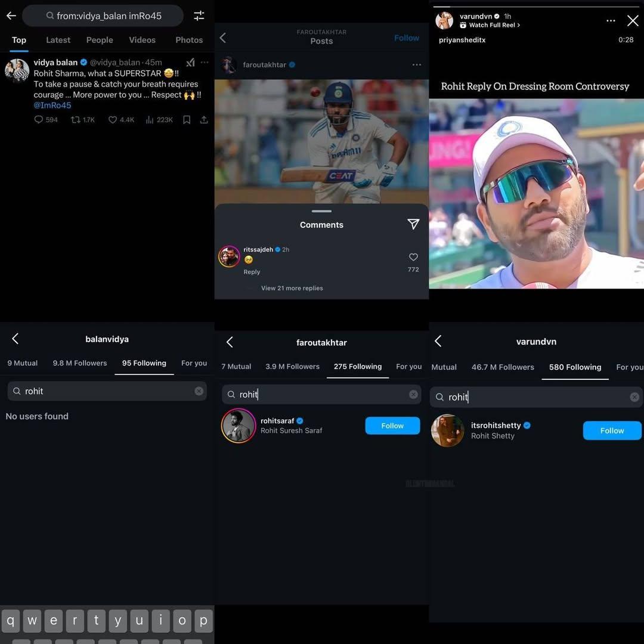Tap back arrow on balanvidya's profile
The image size is (644, 644).
(x=15, y=339)
